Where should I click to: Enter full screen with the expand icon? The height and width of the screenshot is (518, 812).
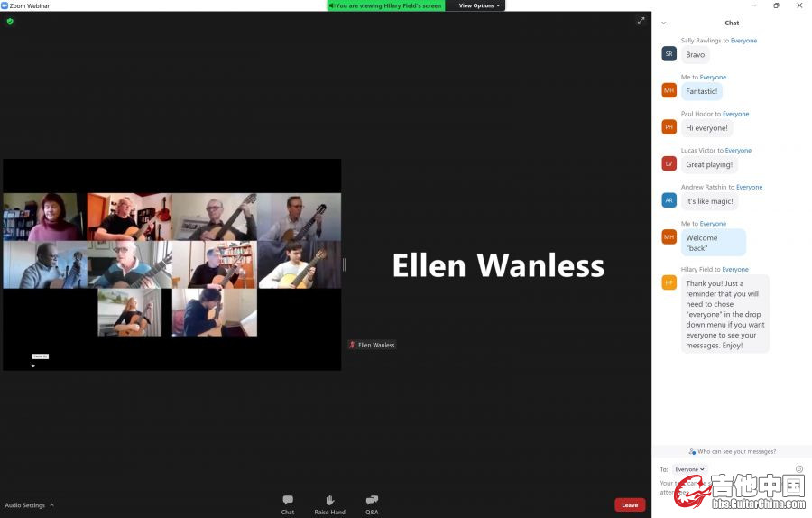click(641, 21)
